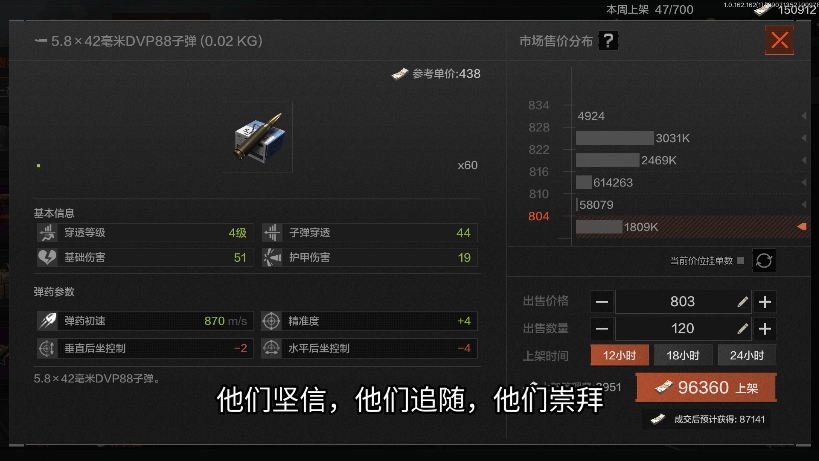Screen dimensions: 819x461
Task: Increase sale quantity with the plus button
Action: (x=765, y=329)
